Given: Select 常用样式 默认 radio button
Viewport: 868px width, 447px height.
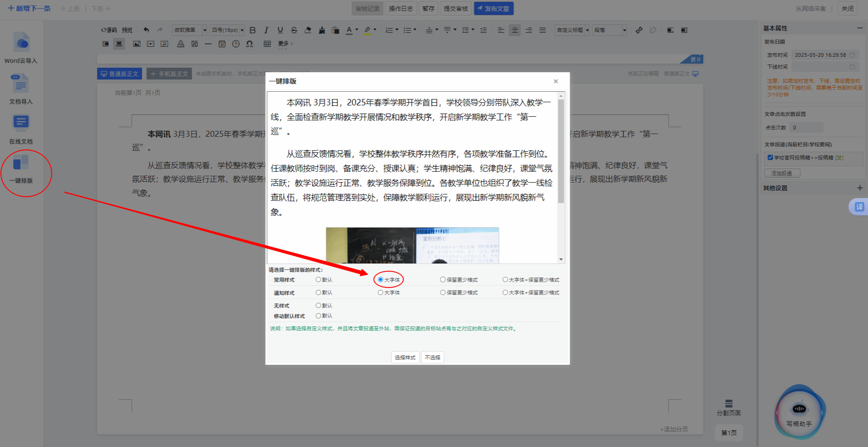Looking at the screenshot, I should point(318,280).
